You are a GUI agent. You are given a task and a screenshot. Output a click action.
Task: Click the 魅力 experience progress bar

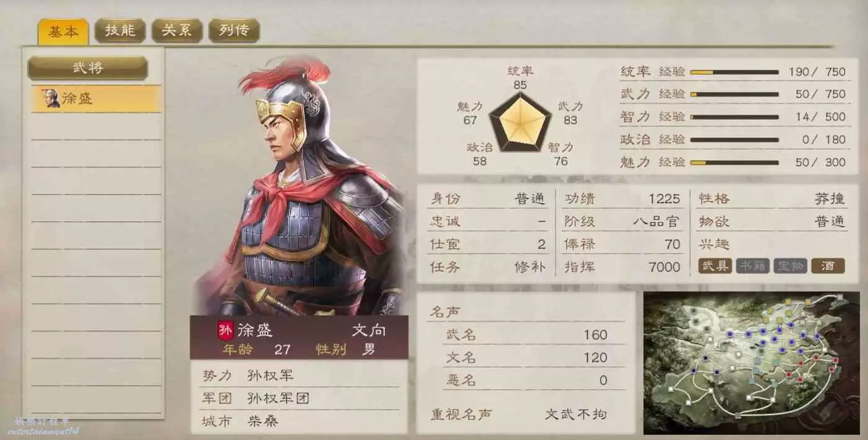pyautogui.click(x=734, y=162)
